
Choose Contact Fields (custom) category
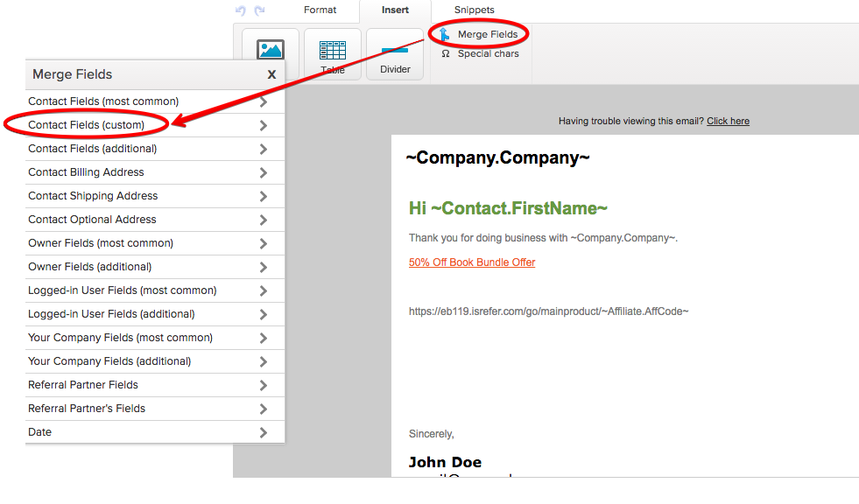click(155, 125)
